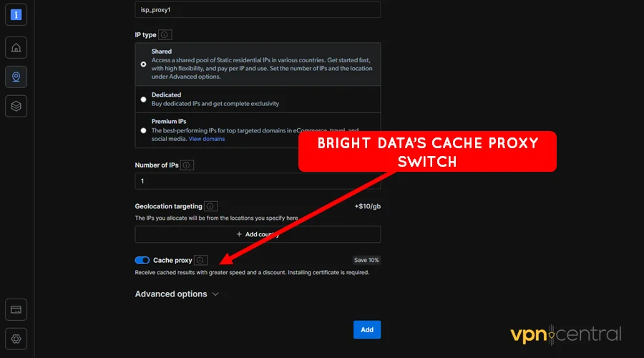Click the Dedicated option title text

point(166,95)
